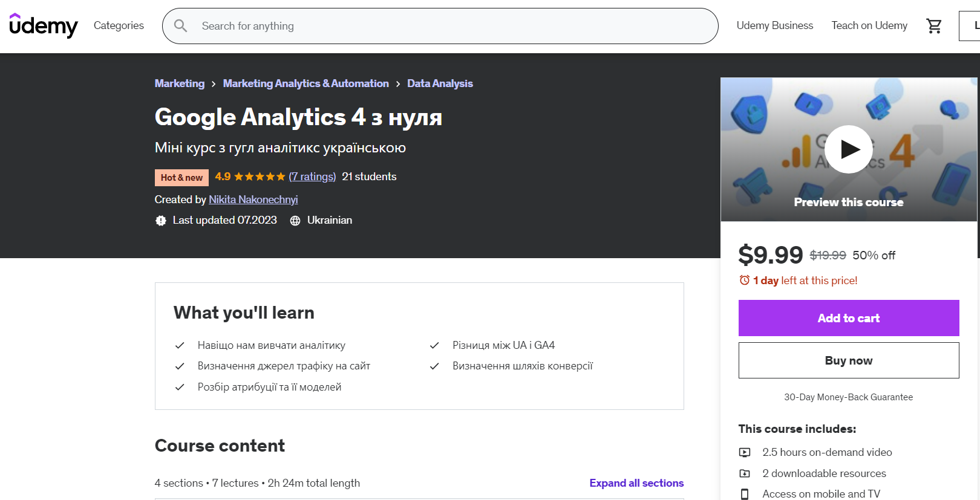Click the 2.5 hours on-demand video text

pyautogui.click(x=827, y=452)
